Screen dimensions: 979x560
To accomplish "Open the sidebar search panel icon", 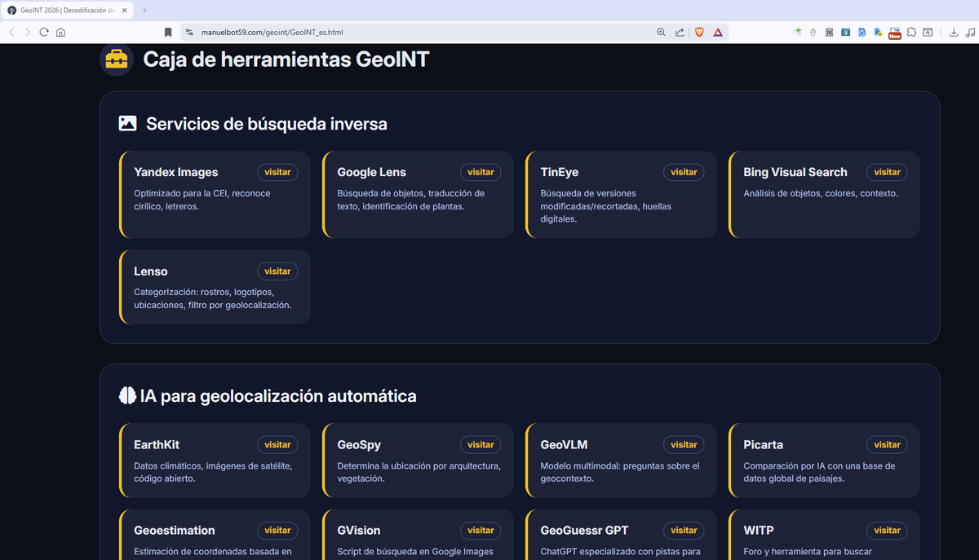I will [x=928, y=33].
